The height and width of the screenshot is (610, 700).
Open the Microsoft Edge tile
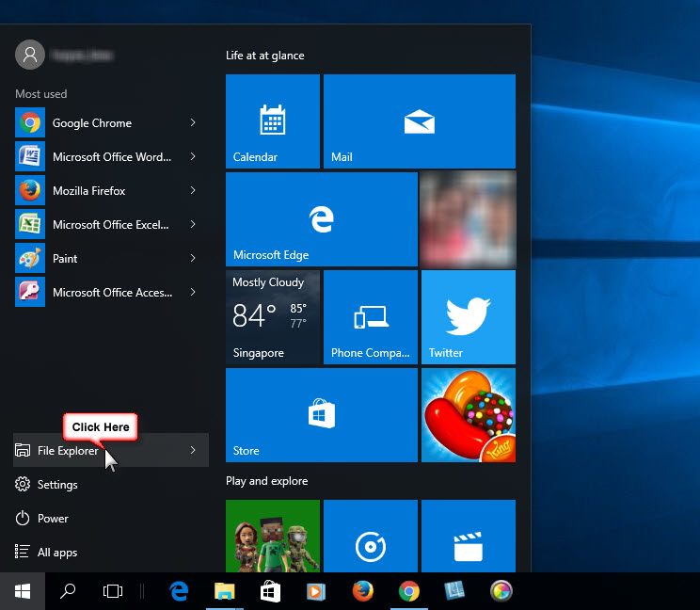coord(322,219)
